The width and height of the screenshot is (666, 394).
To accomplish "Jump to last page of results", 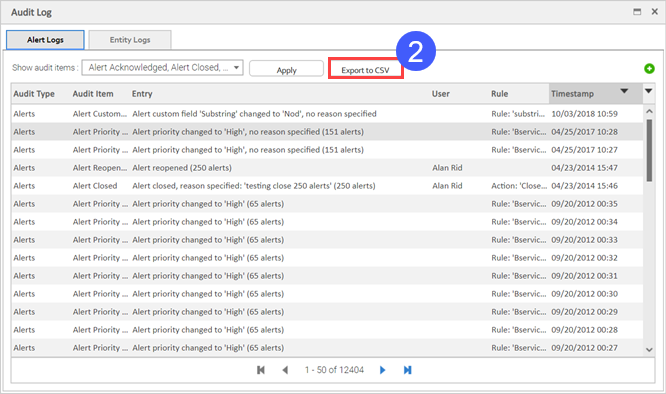I will click(407, 370).
